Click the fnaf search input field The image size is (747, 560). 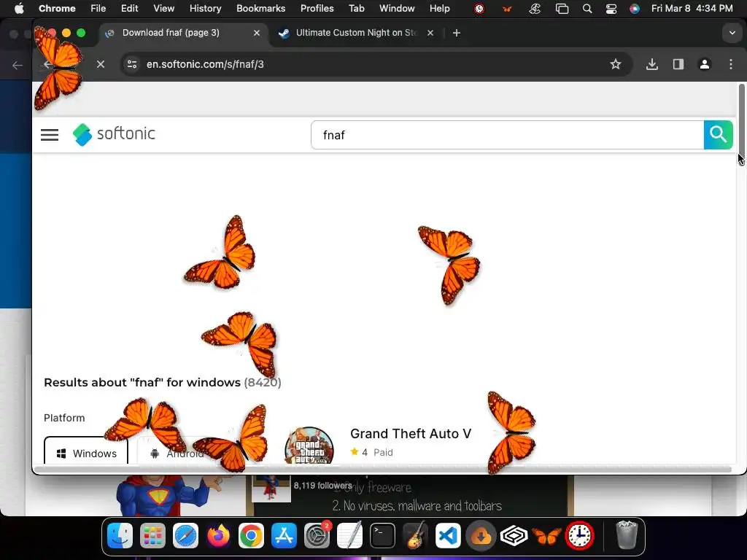(x=508, y=135)
